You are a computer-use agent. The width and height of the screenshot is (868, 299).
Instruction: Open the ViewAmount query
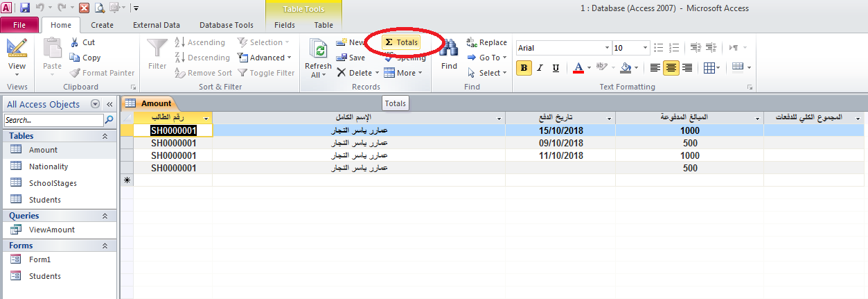pos(51,230)
